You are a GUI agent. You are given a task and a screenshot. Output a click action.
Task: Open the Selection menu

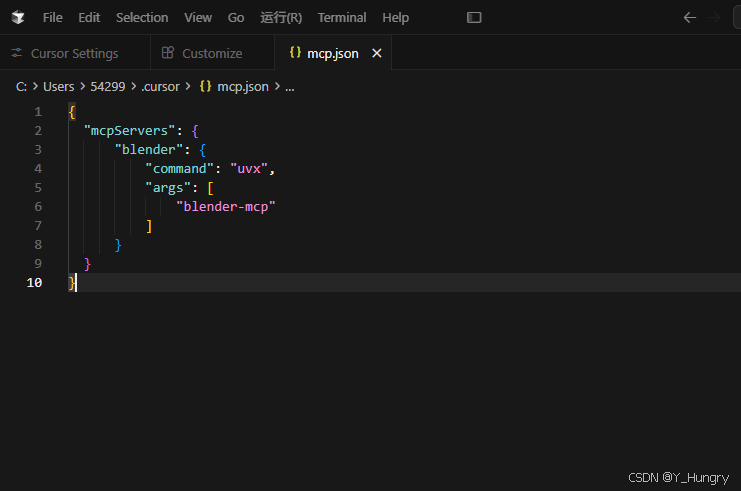tap(142, 17)
